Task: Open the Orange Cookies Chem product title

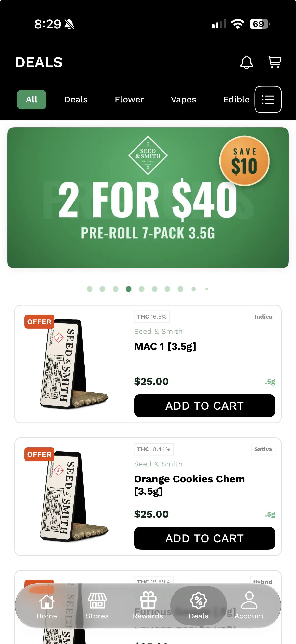Action: 189,485
